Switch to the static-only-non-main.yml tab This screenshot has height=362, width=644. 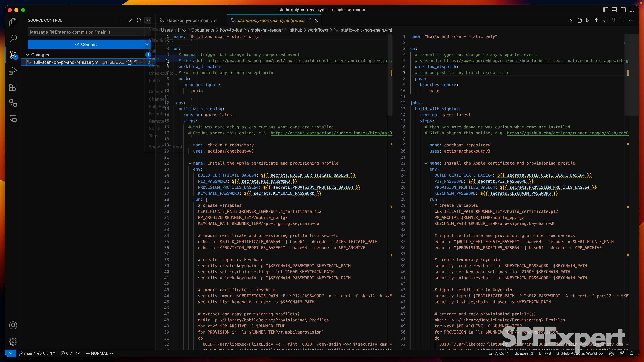coord(192,20)
